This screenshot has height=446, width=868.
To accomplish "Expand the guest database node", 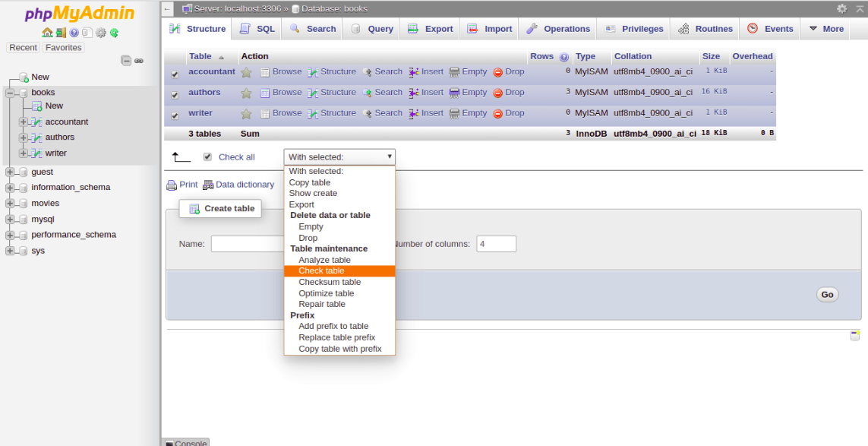I will (10, 172).
